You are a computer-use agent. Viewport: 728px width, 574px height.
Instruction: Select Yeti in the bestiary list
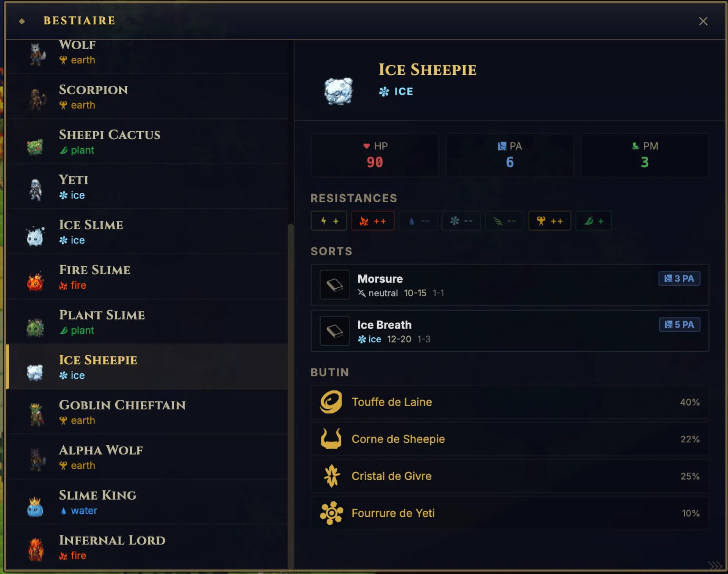pyautogui.click(x=147, y=187)
